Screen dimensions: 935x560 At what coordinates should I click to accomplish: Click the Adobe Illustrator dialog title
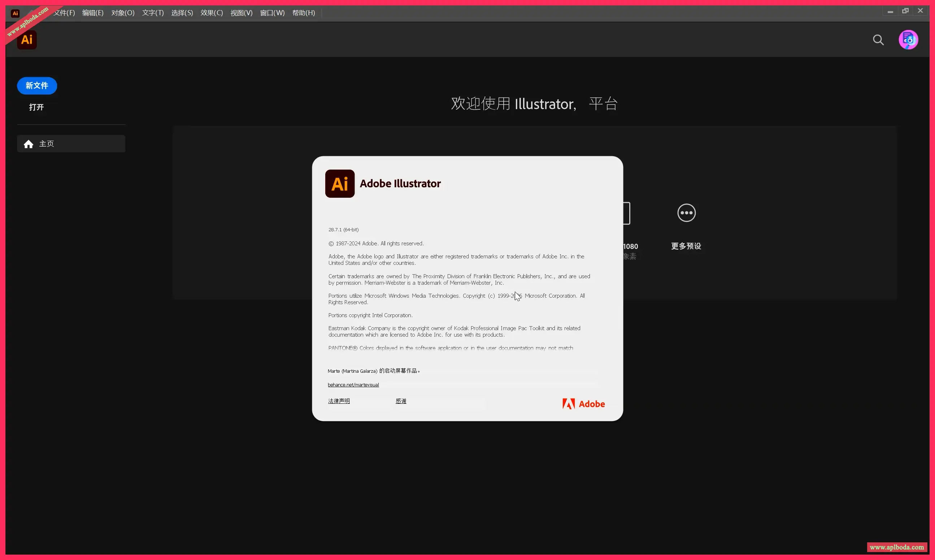click(400, 183)
